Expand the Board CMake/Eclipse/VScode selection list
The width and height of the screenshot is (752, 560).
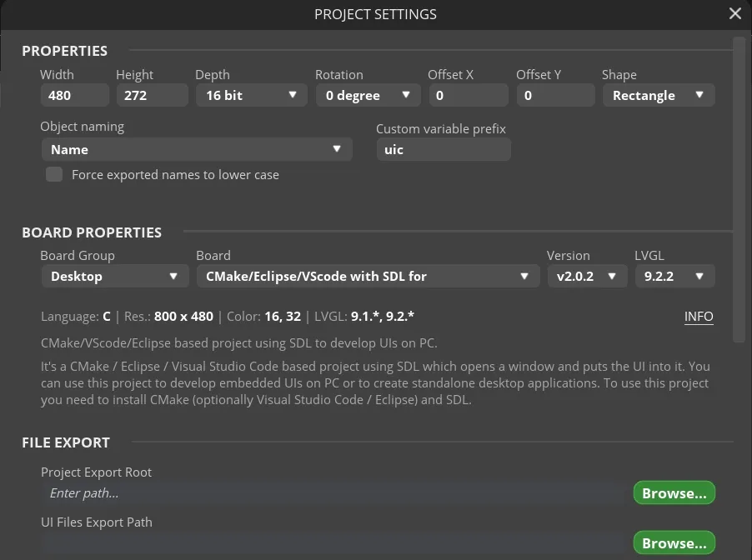click(368, 276)
